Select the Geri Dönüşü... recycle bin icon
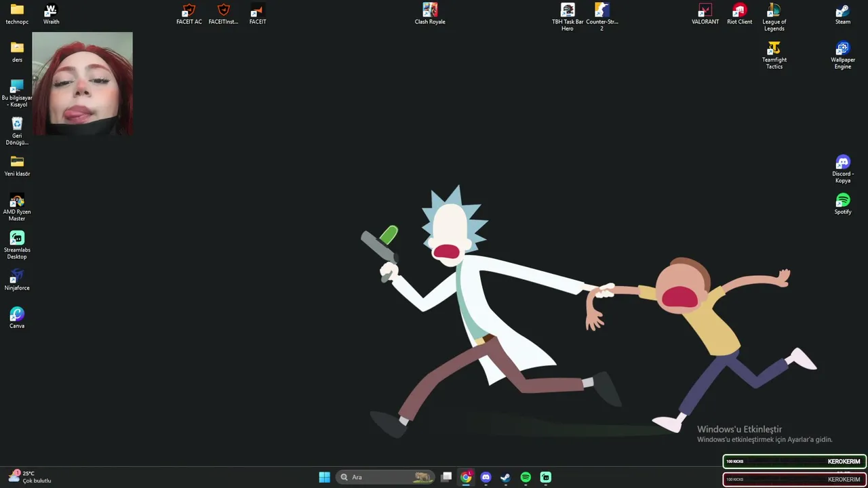The height and width of the screenshot is (488, 868). point(17,131)
